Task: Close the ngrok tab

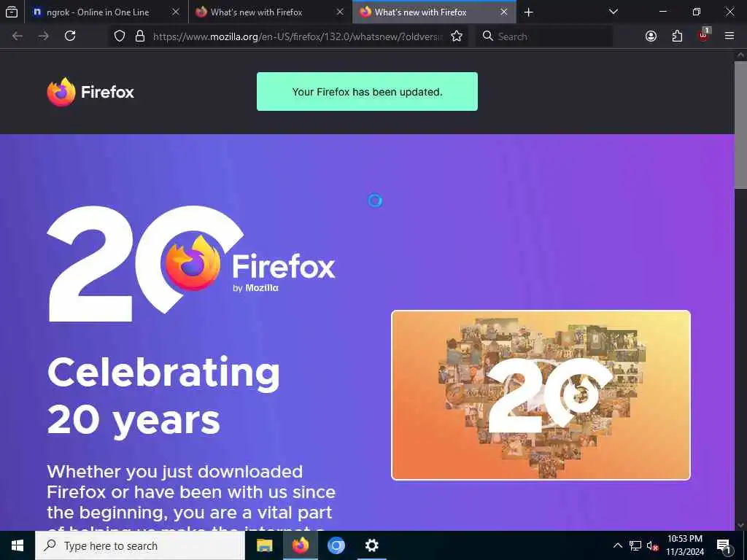Action: tap(176, 12)
